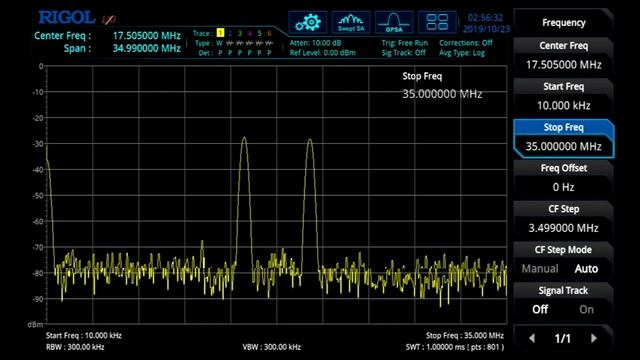640x360 pixels.
Task: Click the Ref Level: 0.00 dBm status
Action: coord(322,52)
